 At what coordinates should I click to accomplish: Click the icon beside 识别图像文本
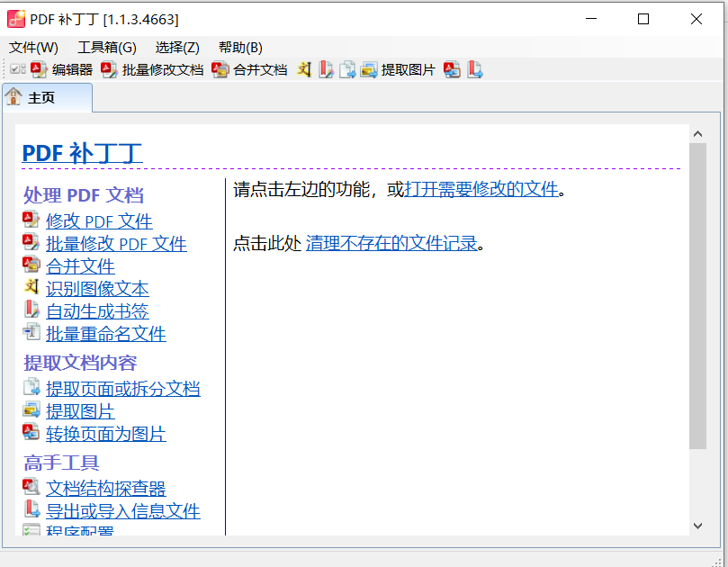31,286
